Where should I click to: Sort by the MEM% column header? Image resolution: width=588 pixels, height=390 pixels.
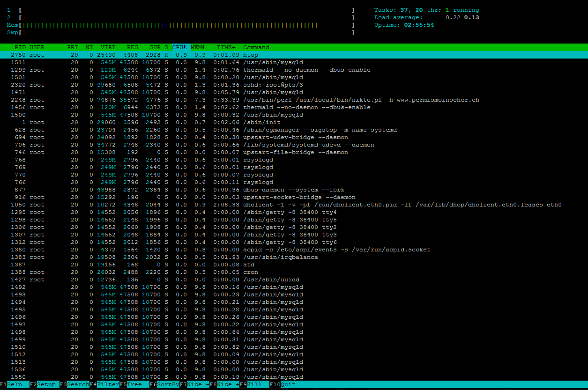[198, 47]
